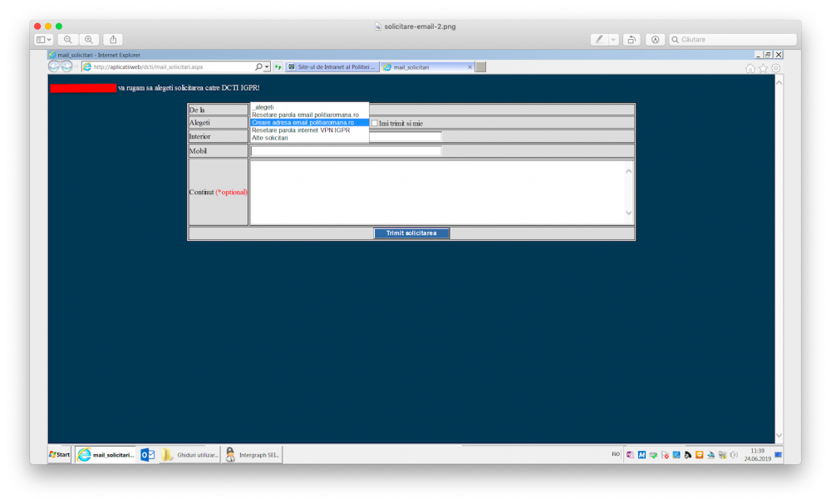This screenshot has width=831, height=504.
Task: Choose 'Resetare parola internet VPN IGPR' option
Action: point(301,130)
